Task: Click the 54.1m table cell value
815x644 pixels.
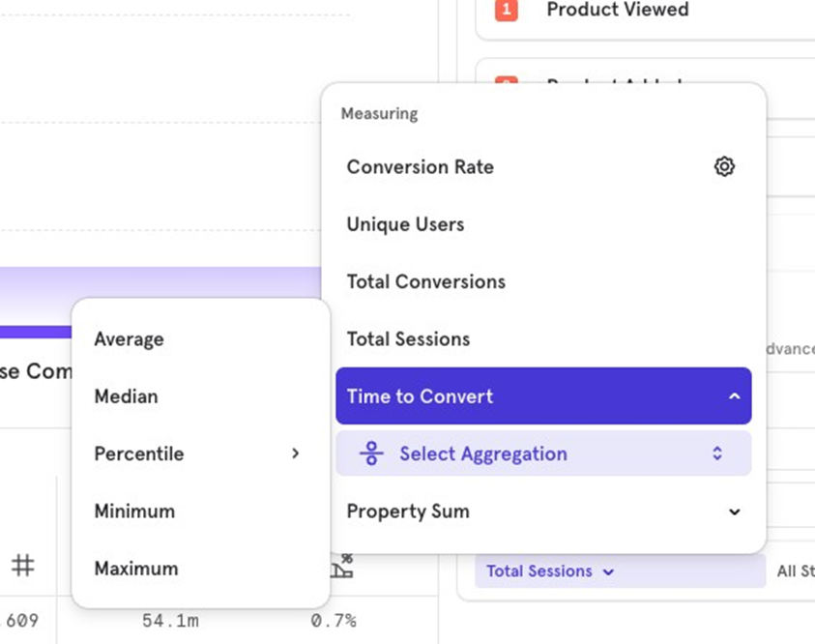Action: tap(171, 621)
